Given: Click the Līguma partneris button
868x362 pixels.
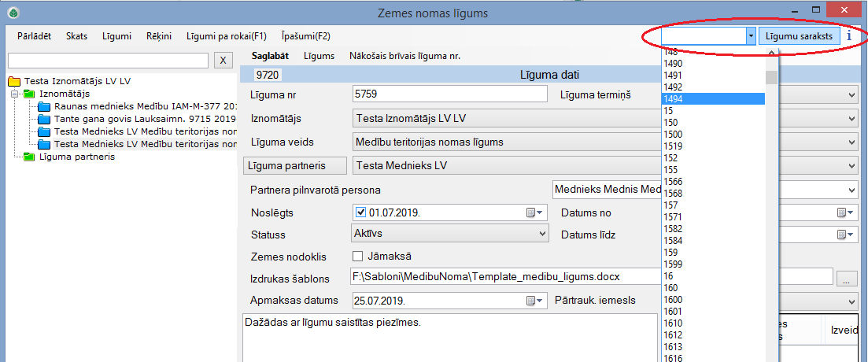Looking at the screenshot, I should click(295, 165).
